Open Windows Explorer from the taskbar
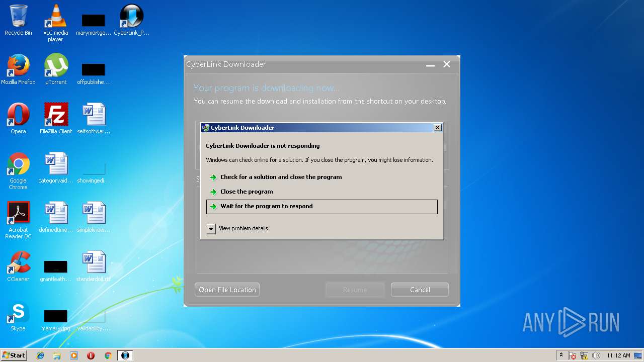Viewport: 644px width, 362px height. pyautogui.click(x=57, y=355)
